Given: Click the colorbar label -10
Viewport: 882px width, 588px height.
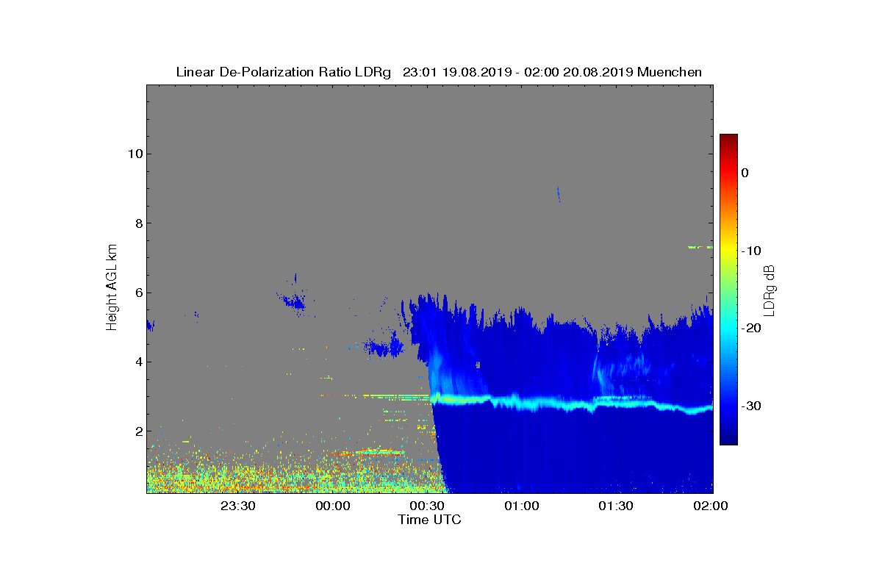Looking at the screenshot, I should tap(752, 251).
